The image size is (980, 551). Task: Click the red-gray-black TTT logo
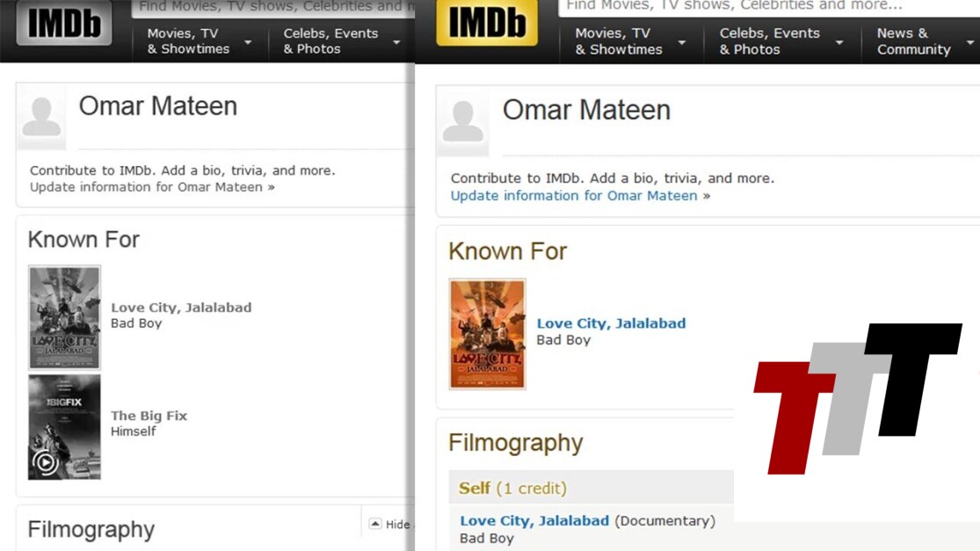click(856, 397)
